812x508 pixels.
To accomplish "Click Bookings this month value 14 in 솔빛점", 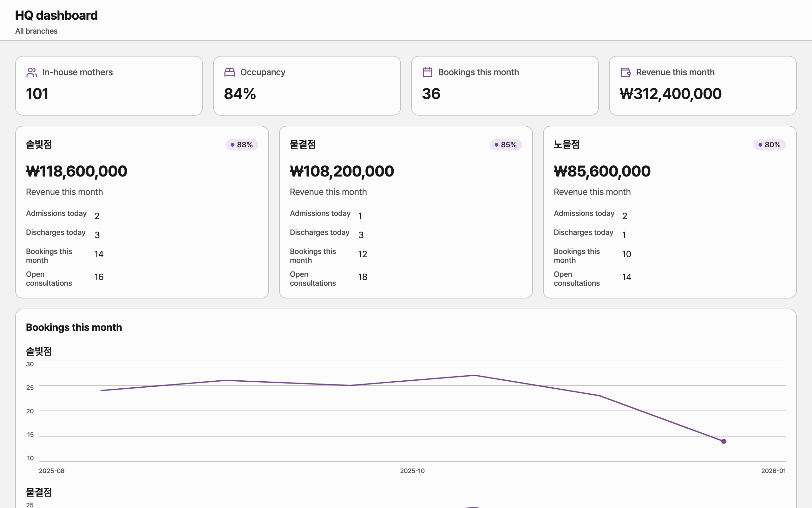I will (x=99, y=254).
